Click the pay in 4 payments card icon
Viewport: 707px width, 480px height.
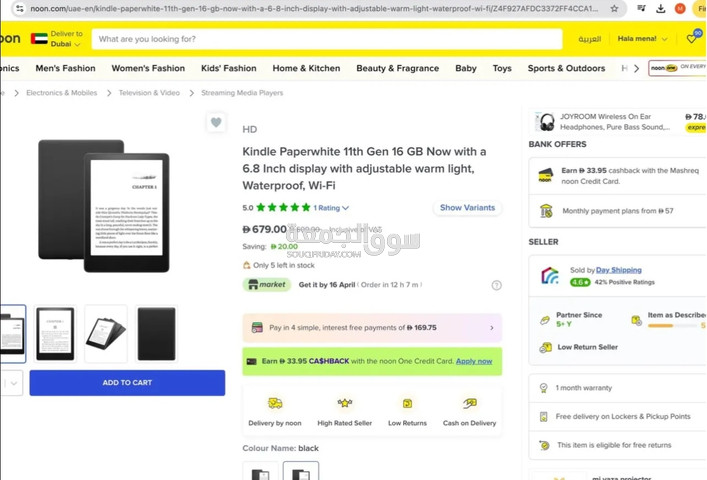coord(257,328)
